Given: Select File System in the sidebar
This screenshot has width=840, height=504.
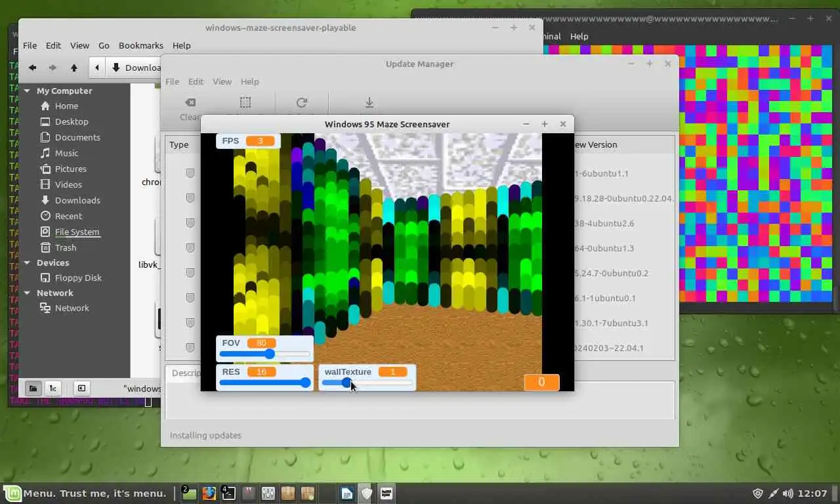Looking at the screenshot, I should (77, 232).
